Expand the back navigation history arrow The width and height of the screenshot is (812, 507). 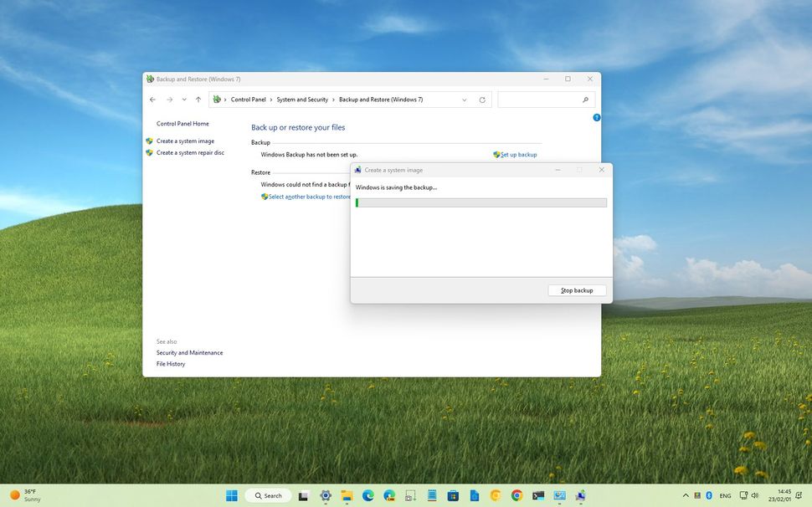tap(183, 100)
